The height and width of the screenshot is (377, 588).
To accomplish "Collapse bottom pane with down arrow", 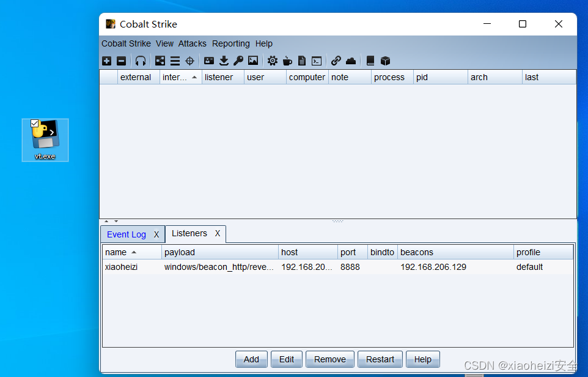I will point(116,221).
